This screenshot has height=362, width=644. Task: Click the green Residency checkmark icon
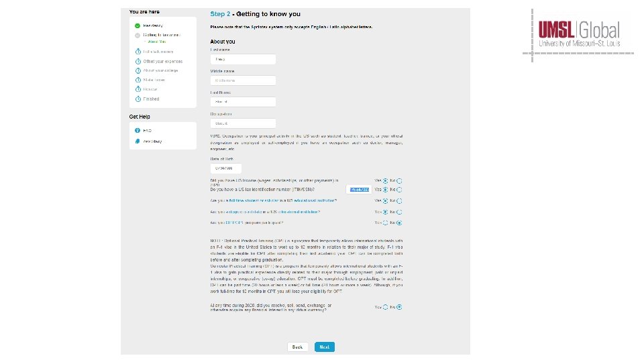(138, 25)
